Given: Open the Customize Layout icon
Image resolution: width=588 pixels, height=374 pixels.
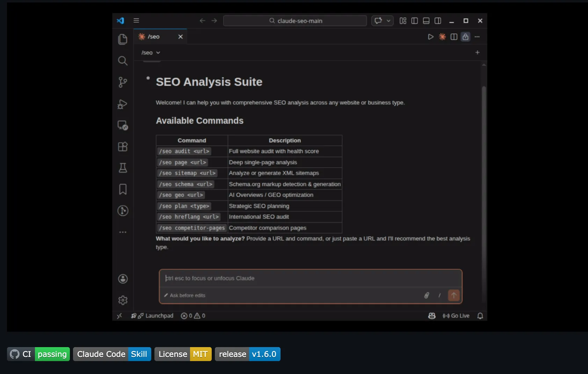Looking at the screenshot, I should [403, 21].
